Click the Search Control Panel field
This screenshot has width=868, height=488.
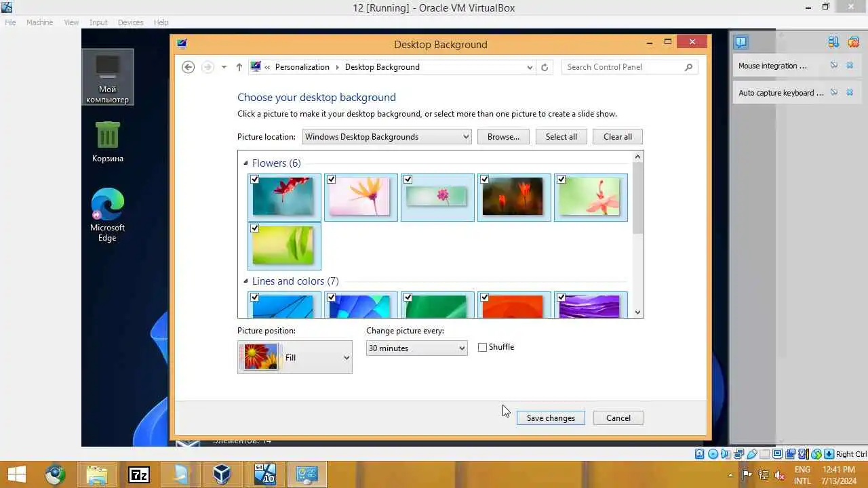click(629, 67)
